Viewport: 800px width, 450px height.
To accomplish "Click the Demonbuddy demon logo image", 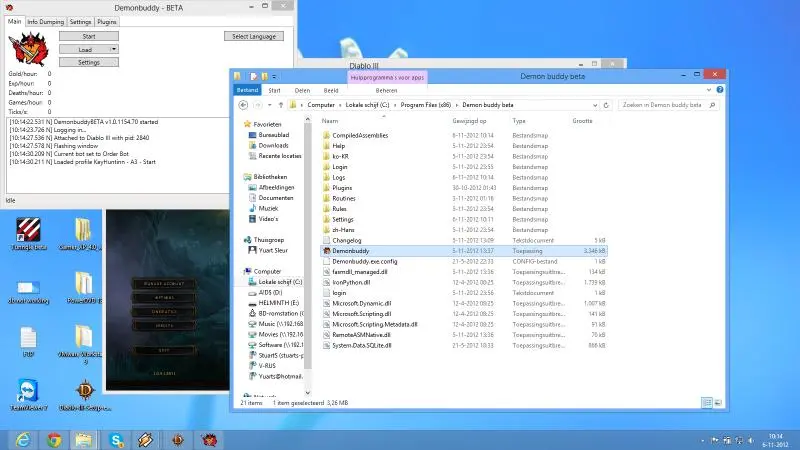I will (x=22, y=49).
